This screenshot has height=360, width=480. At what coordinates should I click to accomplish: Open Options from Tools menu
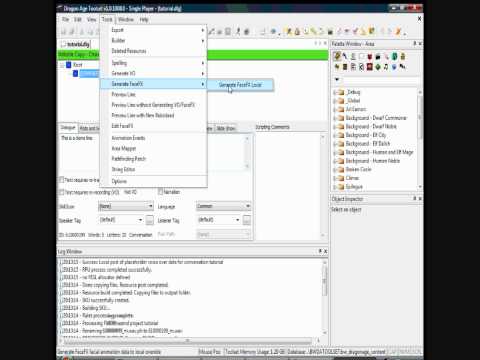pyautogui.click(x=154, y=181)
